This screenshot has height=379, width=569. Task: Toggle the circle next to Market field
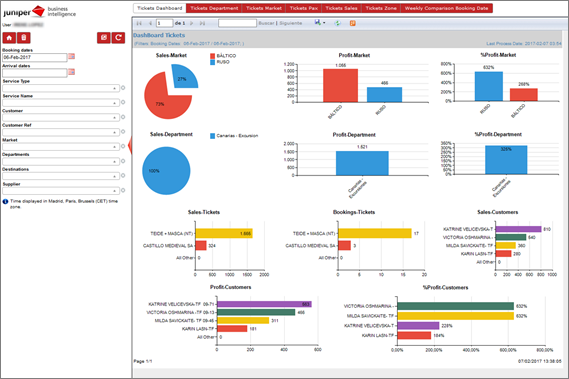point(123,146)
